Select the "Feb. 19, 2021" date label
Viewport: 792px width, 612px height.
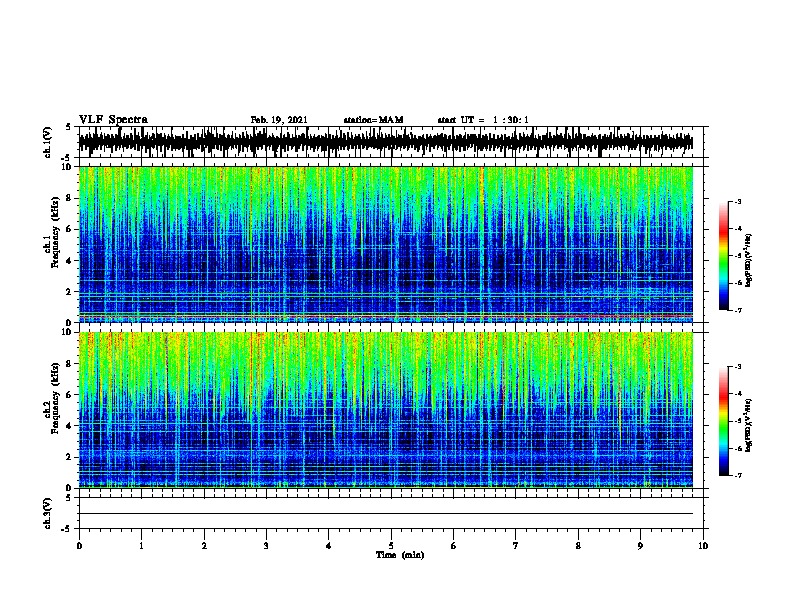click(x=279, y=120)
